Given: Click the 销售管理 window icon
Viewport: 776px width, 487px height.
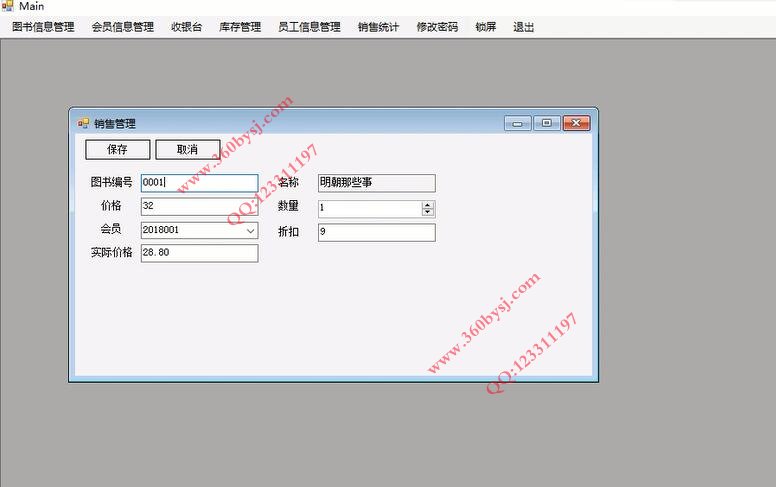Looking at the screenshot, I should click(x=83, y=123).
